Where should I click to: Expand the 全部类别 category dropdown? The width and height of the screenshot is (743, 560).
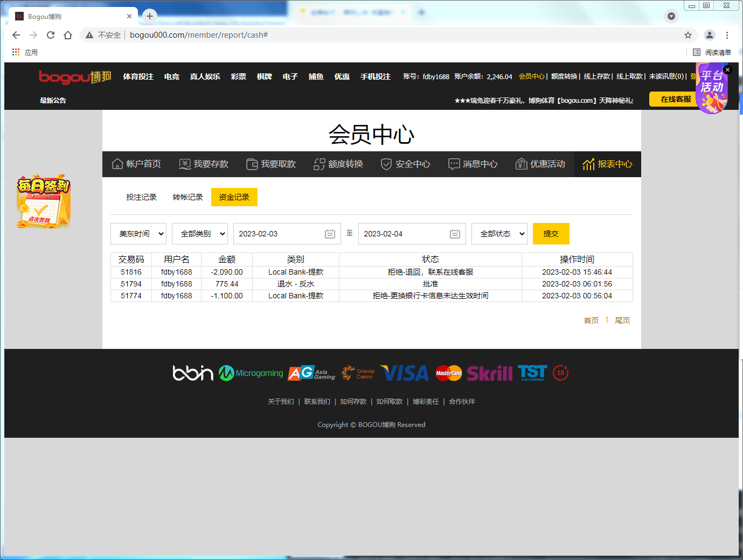pos(200,234)
